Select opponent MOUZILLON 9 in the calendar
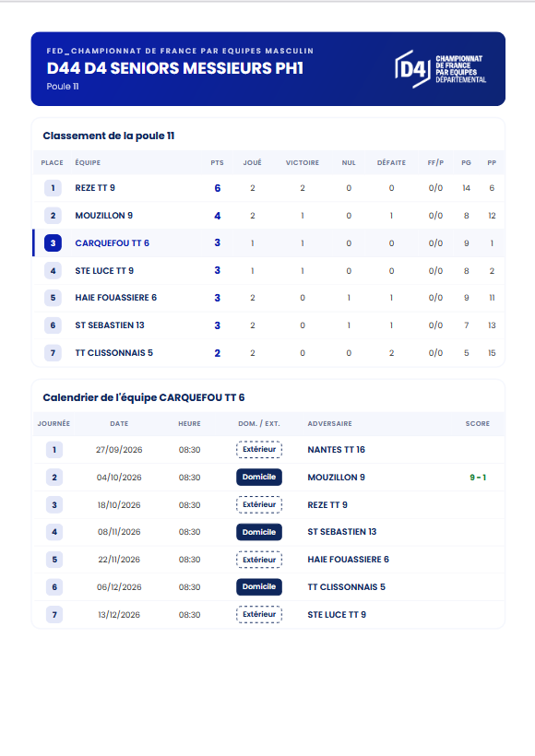The height and width of the screenshot is (756, 535). (x=337, y=478)
